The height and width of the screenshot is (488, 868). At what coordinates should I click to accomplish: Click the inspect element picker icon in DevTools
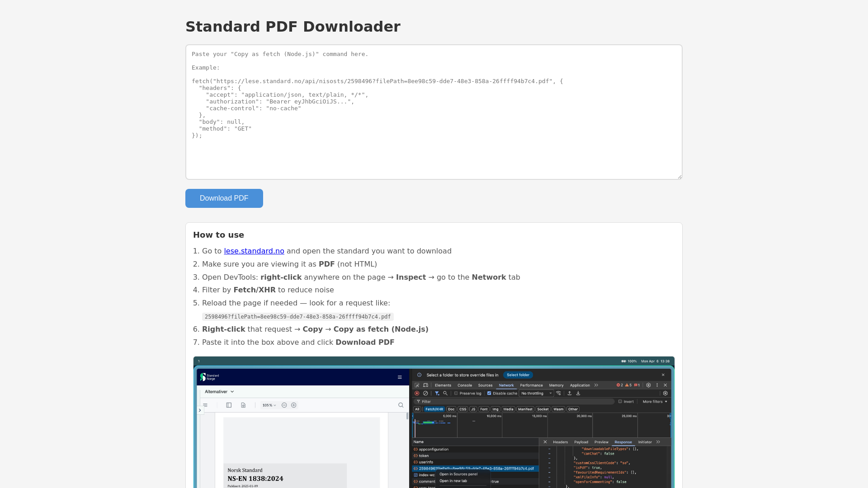(417, 385)
